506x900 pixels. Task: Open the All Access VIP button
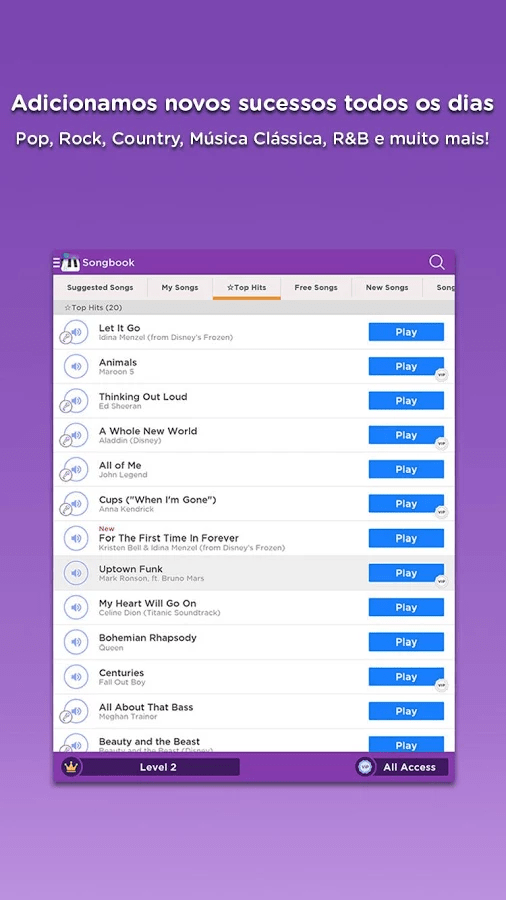(x=402, y=767)
